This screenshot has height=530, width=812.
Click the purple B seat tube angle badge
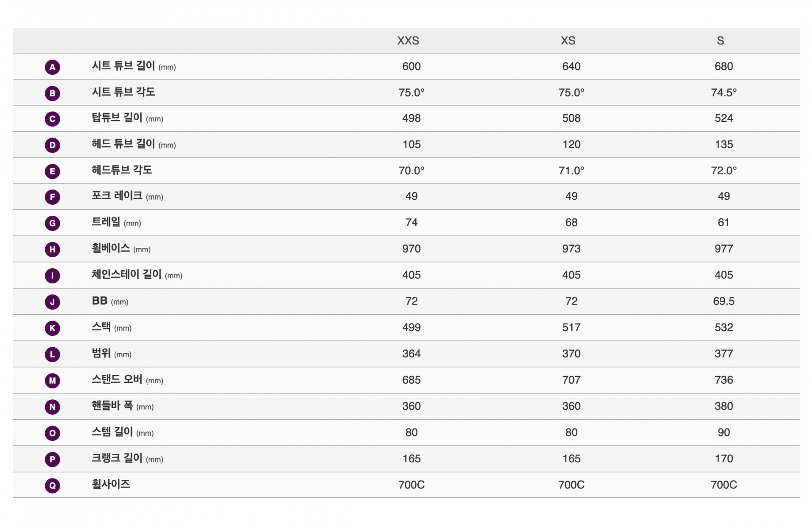(52, 93)
